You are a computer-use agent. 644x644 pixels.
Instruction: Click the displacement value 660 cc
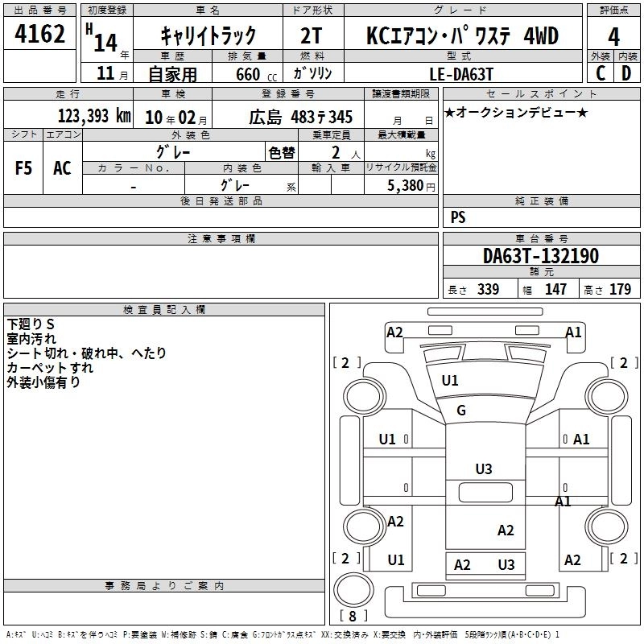point(256,74)
